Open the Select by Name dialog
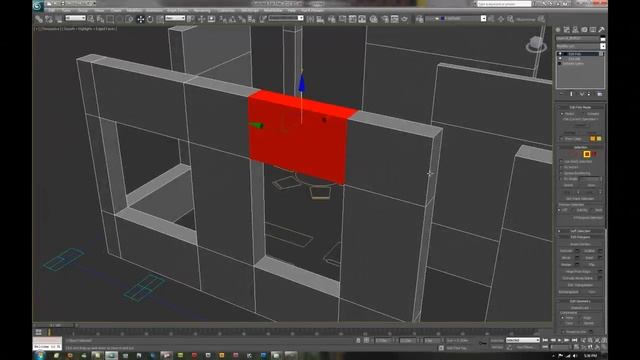This screenshot has height=360, width=640. point(100,19)
